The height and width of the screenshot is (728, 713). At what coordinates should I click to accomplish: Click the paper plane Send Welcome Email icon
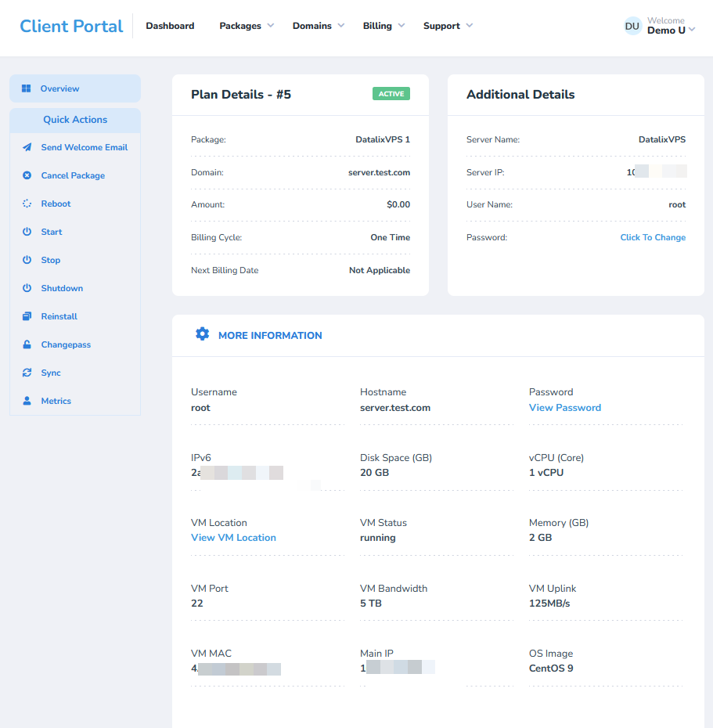[27, 147]
